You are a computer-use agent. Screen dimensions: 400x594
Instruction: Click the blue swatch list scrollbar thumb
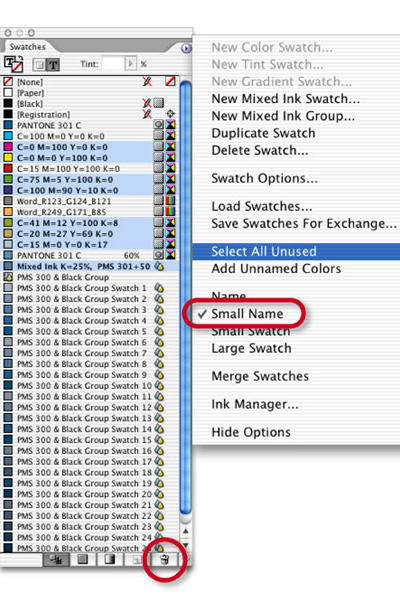[185, 298]
